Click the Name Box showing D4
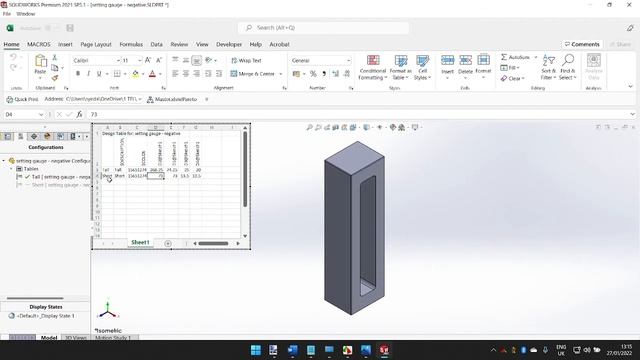The width and height of the screenshot is (640, 360). 24,114
